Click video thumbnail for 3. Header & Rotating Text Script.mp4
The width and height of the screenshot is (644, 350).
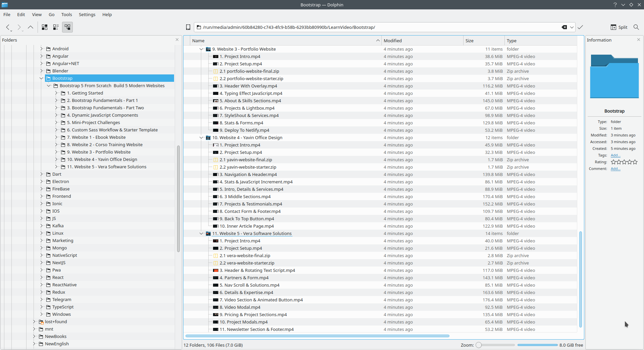pyautogui.click(x=216, y=271)
